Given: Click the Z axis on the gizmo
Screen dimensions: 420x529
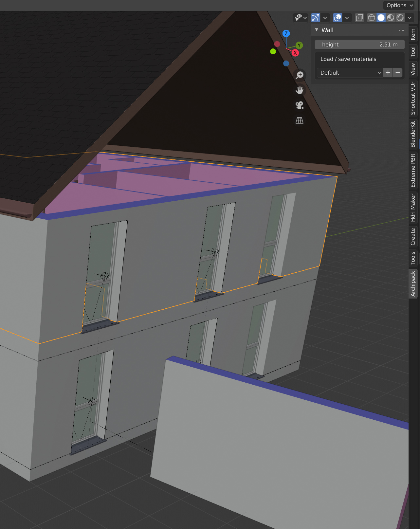Looking at the screenshot, I should click(286, 33).
